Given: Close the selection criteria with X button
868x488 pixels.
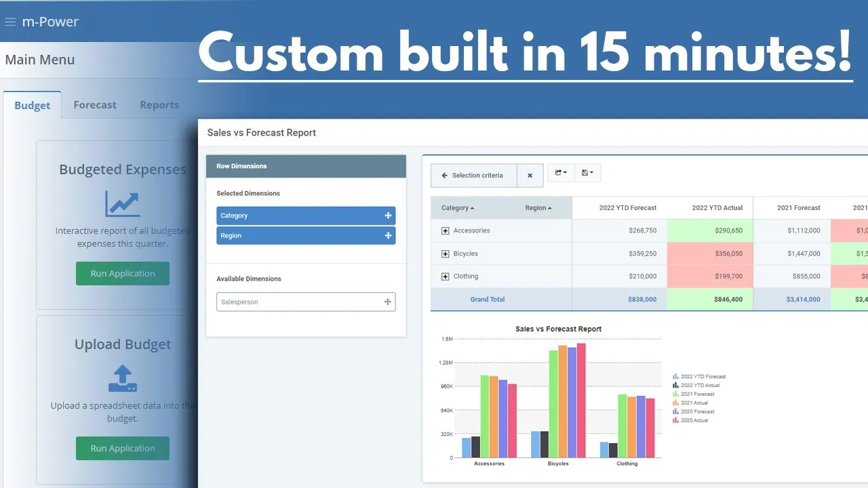Looking at the screenshot, I should click(x=530, y=176).
